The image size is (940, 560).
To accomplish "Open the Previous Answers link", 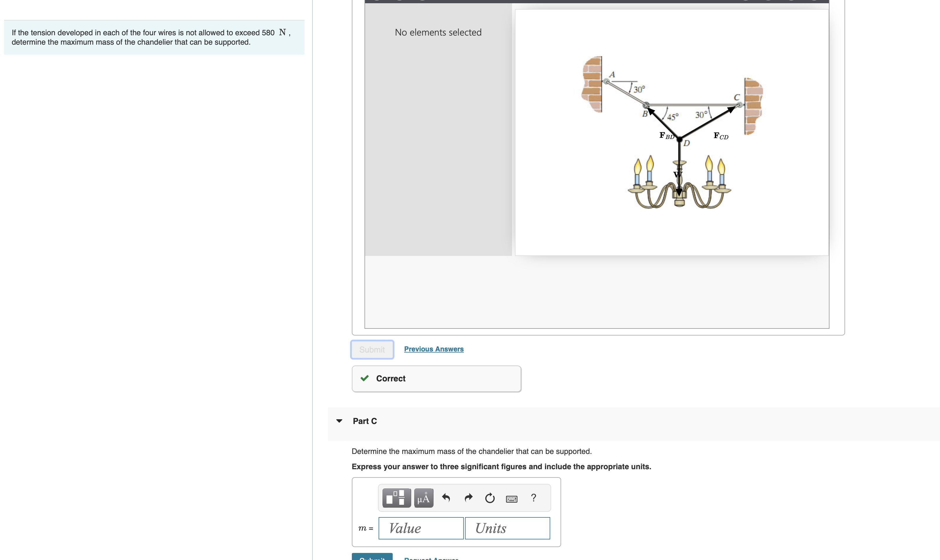I will (433, 349).
